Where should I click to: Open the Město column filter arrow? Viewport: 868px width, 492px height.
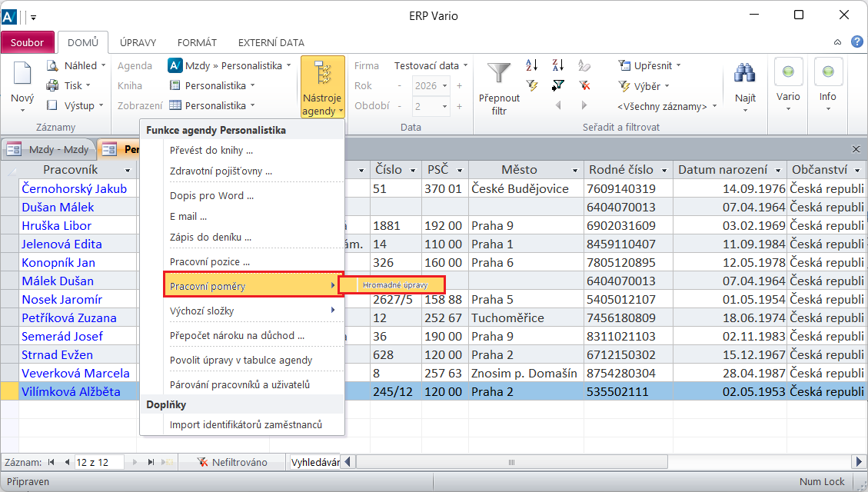pos(574,170)
